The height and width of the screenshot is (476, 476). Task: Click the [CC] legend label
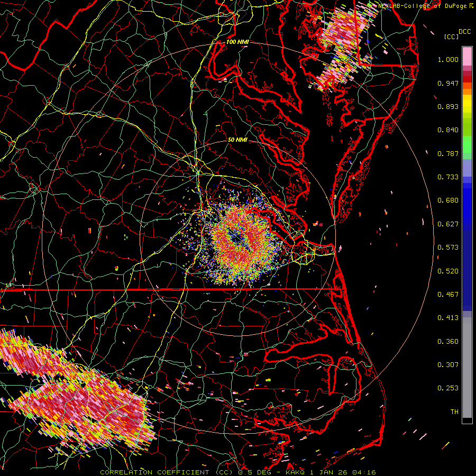tap(451, 36)
